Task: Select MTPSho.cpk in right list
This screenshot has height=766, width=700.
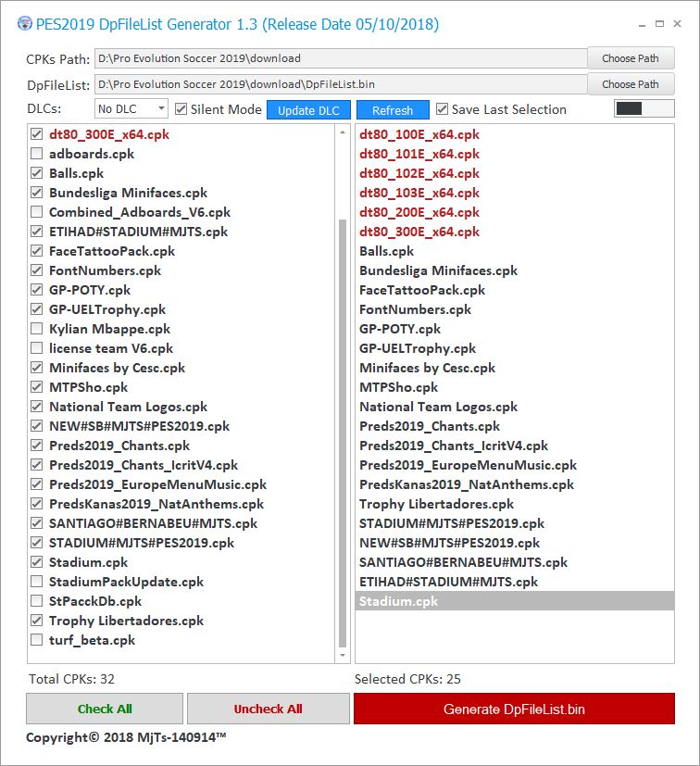Action: (x=398, y=387)
